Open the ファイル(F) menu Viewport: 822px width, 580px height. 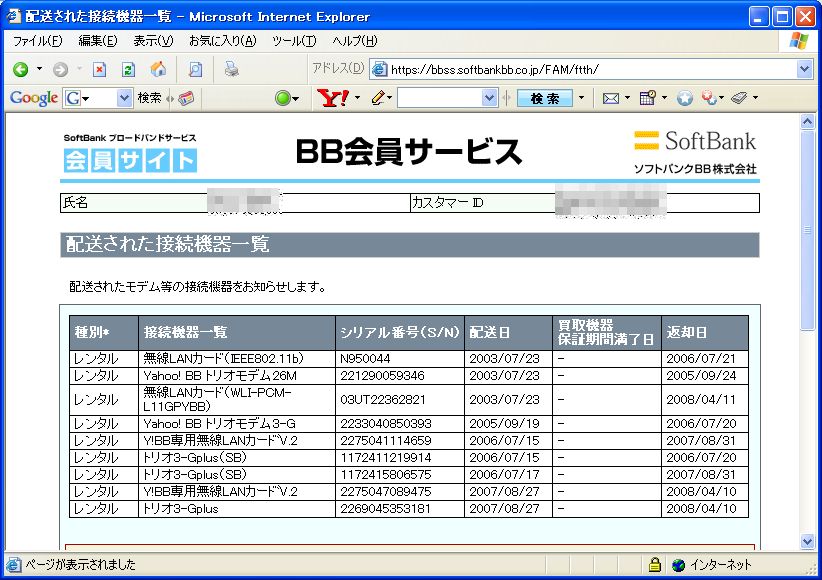pyautogui.click(x=38, y=41)
